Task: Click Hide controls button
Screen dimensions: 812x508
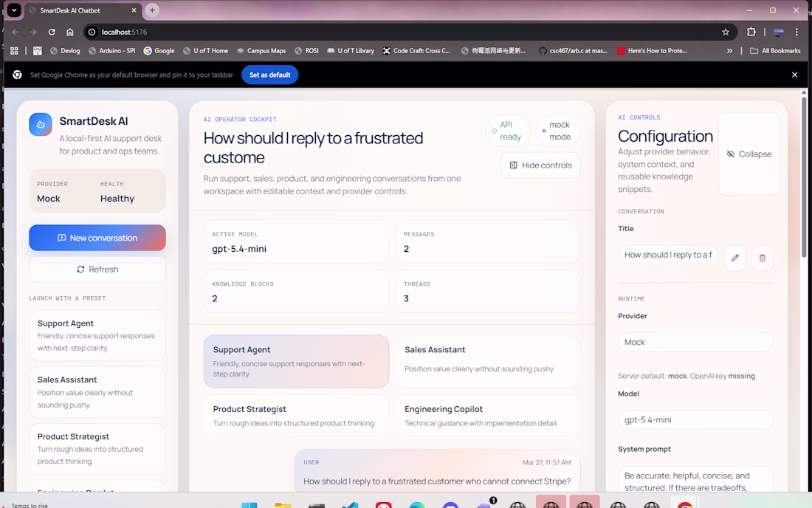Action: pyautogui.click(x=540, y=165)
